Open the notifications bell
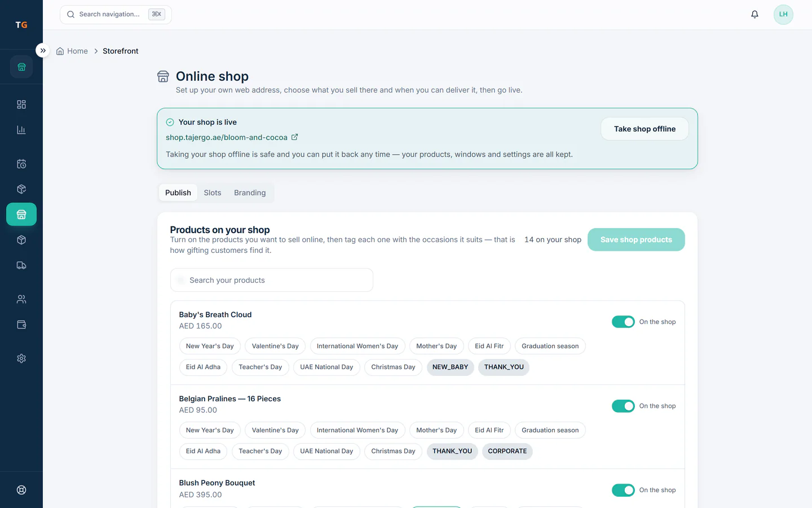The width and height of the screenshot is (812, 508). pyautogui.click(x=754, y=15)
